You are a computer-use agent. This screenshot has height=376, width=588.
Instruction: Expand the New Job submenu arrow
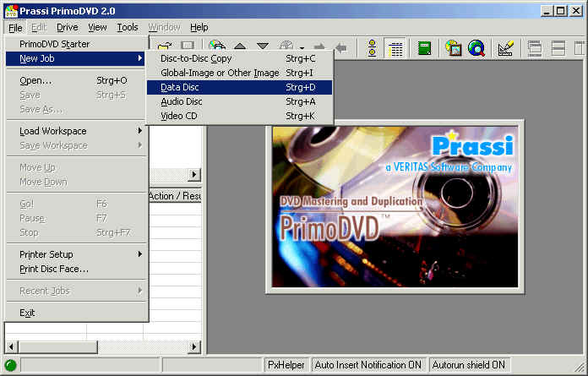[140, 58]
